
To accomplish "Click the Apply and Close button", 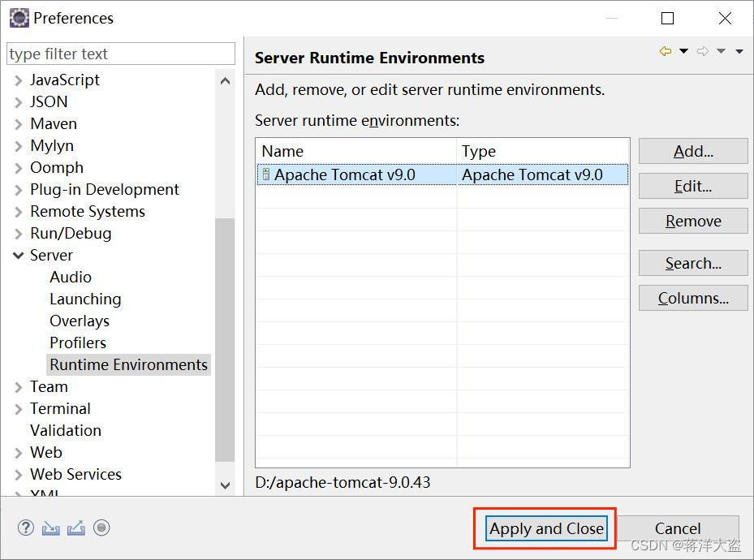I will [546, 528].
